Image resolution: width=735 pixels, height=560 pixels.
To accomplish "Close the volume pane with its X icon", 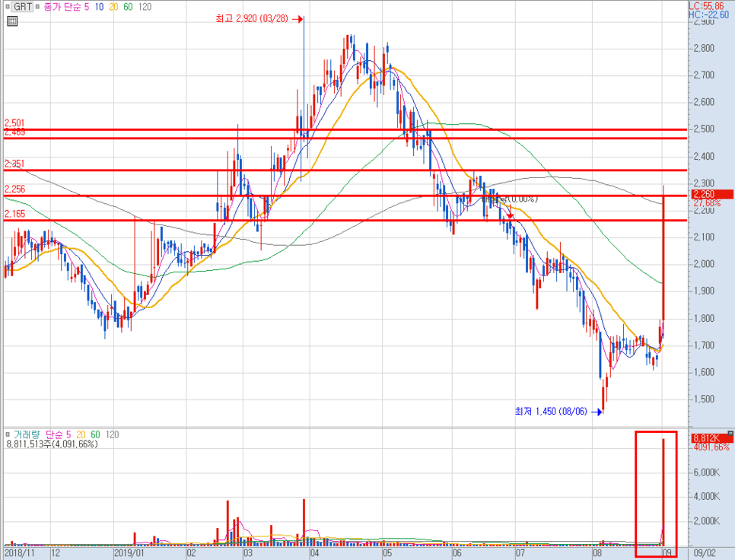I will click(730, 433).
